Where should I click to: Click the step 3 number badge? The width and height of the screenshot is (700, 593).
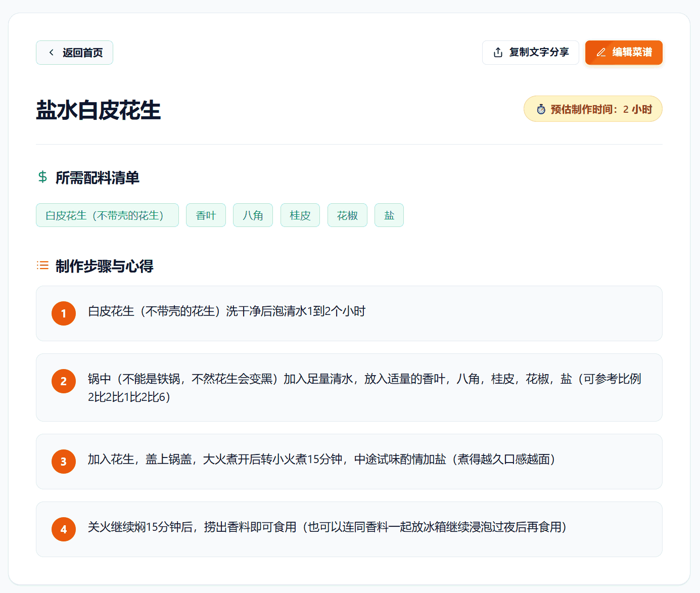[64, 462]
